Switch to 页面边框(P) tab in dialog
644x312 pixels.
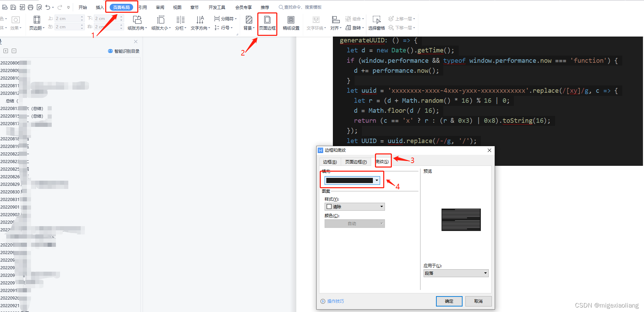(x=356, y=162)
